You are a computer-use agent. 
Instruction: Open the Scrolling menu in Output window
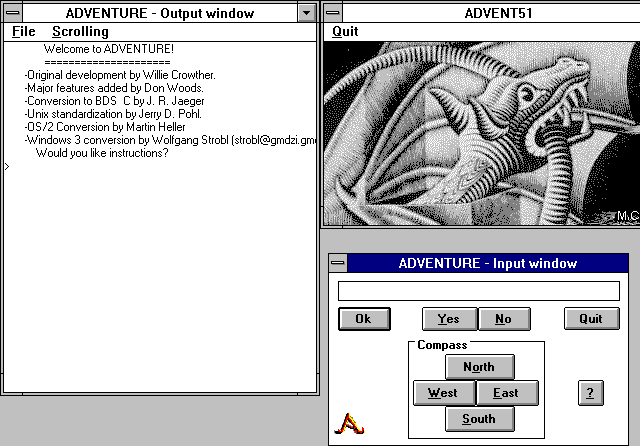[x=80, y=31]
